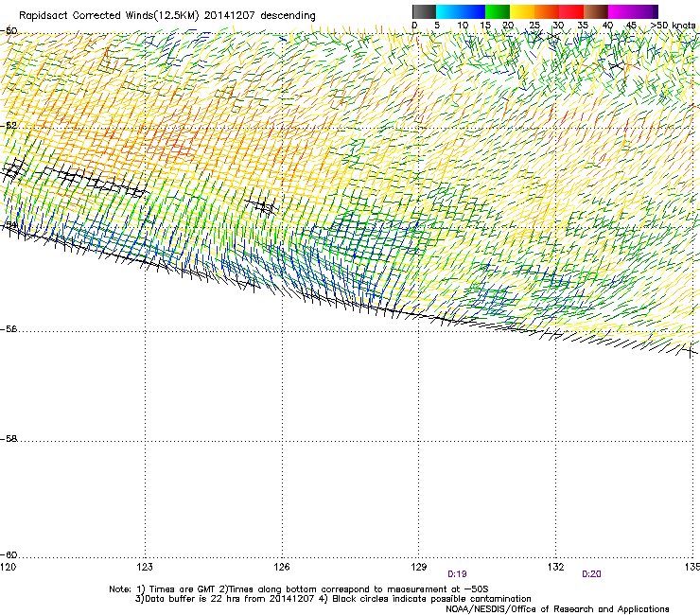The image size is (700, 615).
Task: Click the note 'Black circles indicate possible contamination'
Action: click(431, 599)
